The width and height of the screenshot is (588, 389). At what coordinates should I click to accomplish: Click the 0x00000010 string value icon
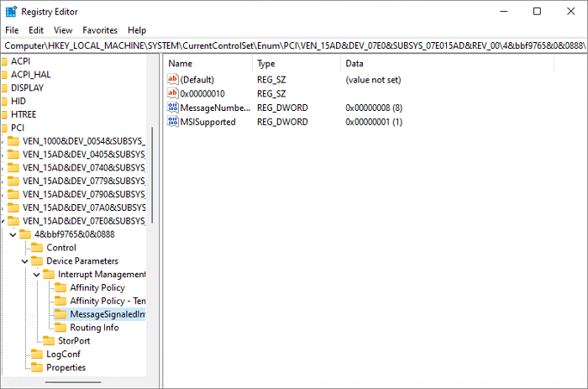tap(174, 93)
